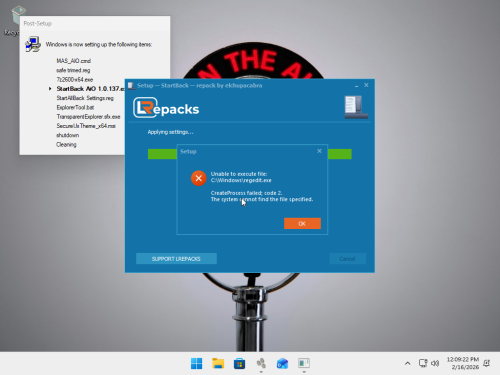Click the Repacks logo
Viewport: 500px width, 375px height.
point(166,108)
